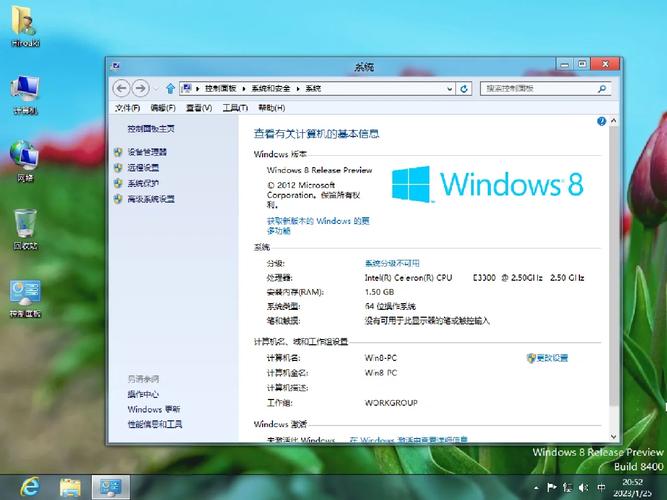Open help with the blue question mark
This screenshot has width=667, height=500.
(601, 121)
